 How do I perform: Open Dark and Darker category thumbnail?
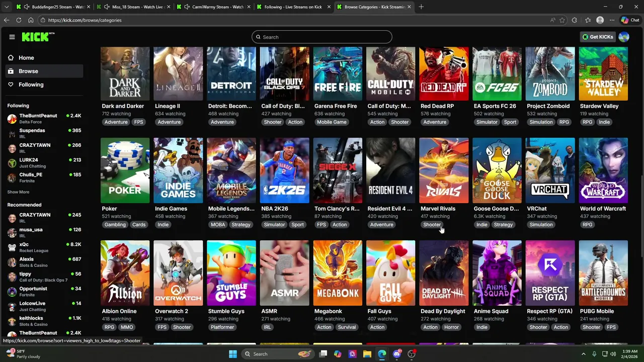point(125,74)
